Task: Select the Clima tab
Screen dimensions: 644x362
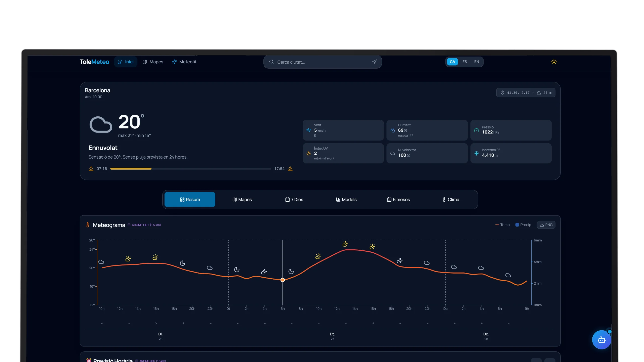Action: (x=451, y=200)
